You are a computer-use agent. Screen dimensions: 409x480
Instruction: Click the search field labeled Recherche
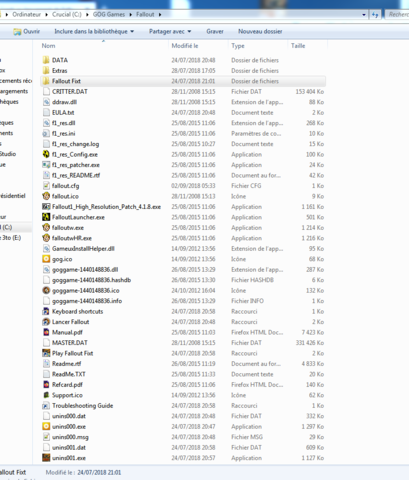(397, 15)
